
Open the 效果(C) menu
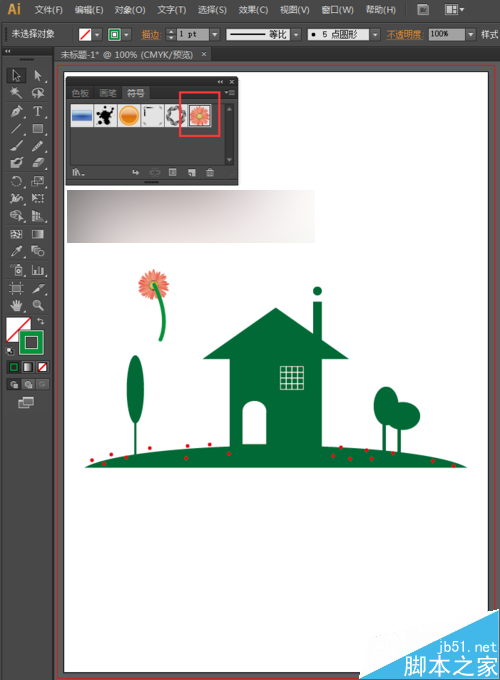pyautogui.click(x=253, y=10)
